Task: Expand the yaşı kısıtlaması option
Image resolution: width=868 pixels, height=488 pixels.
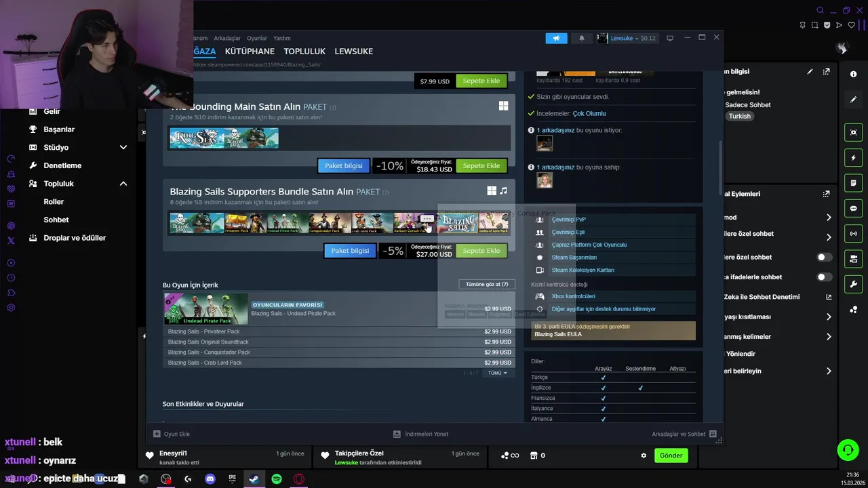Action: [829, 317]
